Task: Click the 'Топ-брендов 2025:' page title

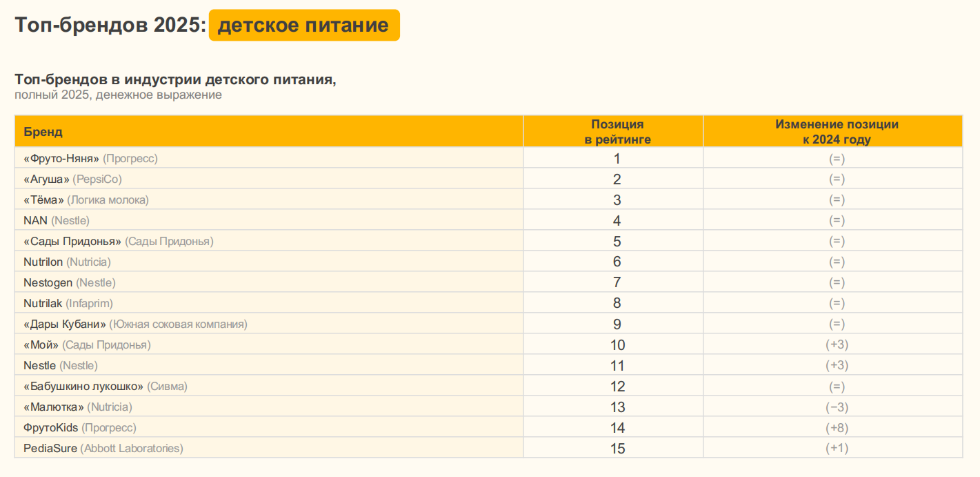Action: pos(110,26)
